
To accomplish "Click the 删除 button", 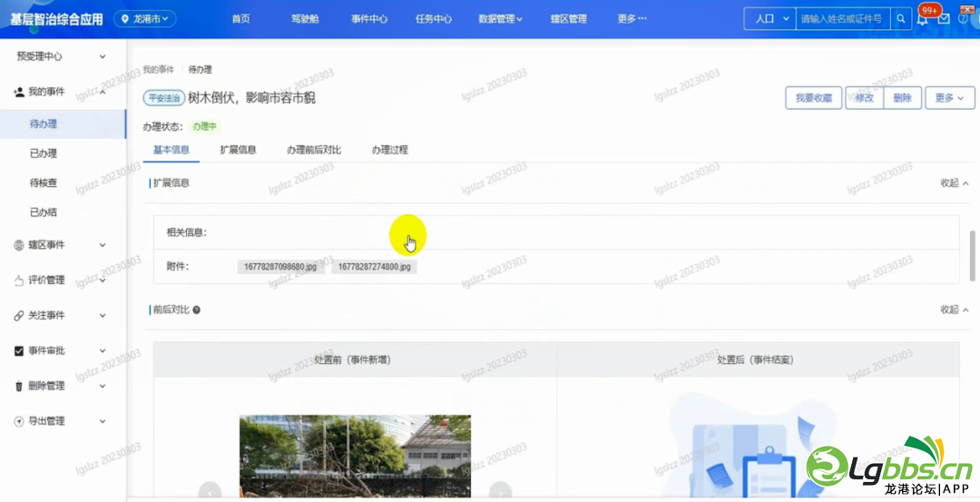I will point(903,98).
